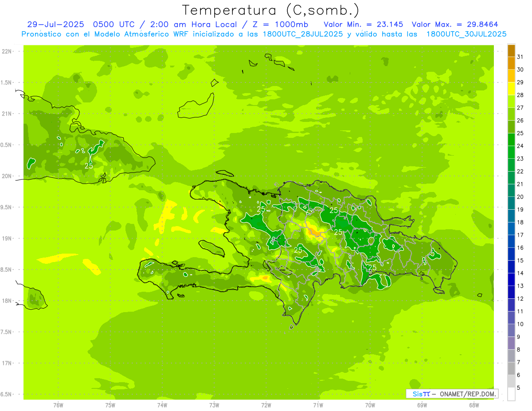Click the "19N" latitude label
Screen dimensions: 532x411
click(x=7, y=239)
